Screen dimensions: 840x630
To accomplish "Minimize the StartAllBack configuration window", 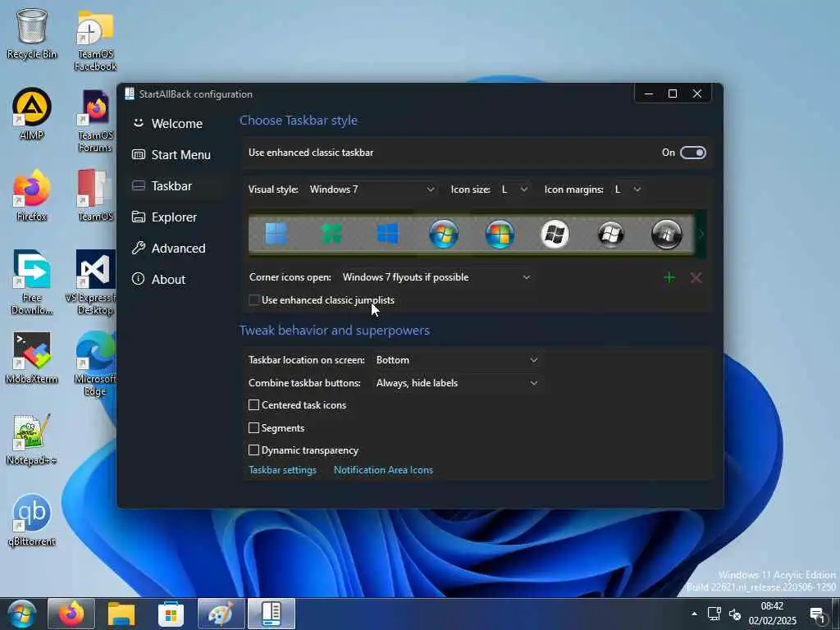I will coord(649,94).
